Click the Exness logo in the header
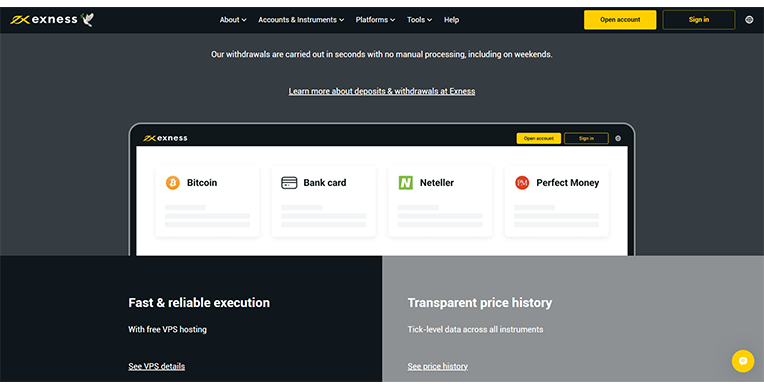Image resolution: width=764 pixels, height=389 pixels. point(44,19)
